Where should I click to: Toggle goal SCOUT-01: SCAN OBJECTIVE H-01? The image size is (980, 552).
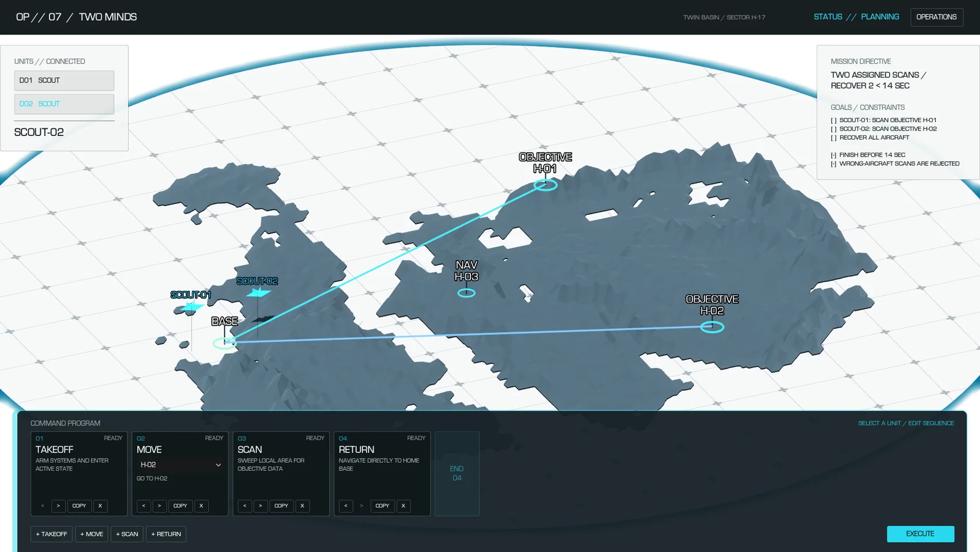(x=883, y=120)
